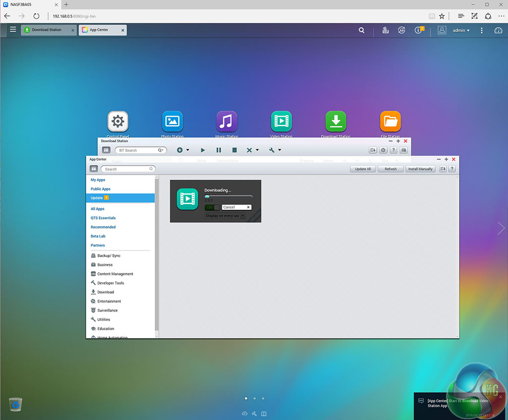Viewport: 508px width, 420px height.
Task: Open the Download Station settings gear
Action: [x=383, y=150]
